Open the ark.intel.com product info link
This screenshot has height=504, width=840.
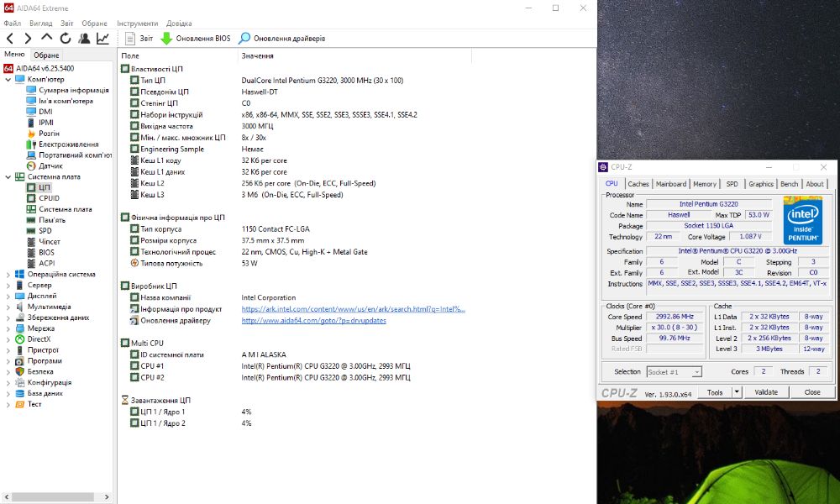pyautogui.click(x=353, y=309)
